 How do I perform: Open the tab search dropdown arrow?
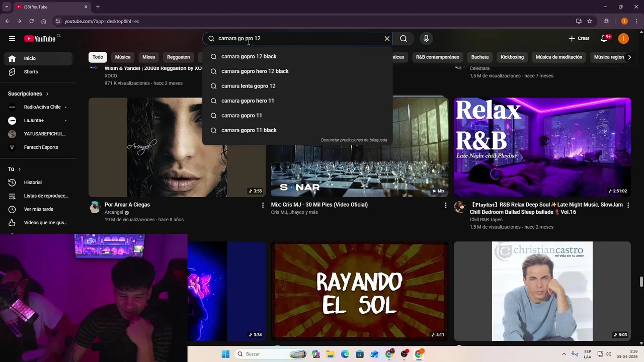click(7, 7)
